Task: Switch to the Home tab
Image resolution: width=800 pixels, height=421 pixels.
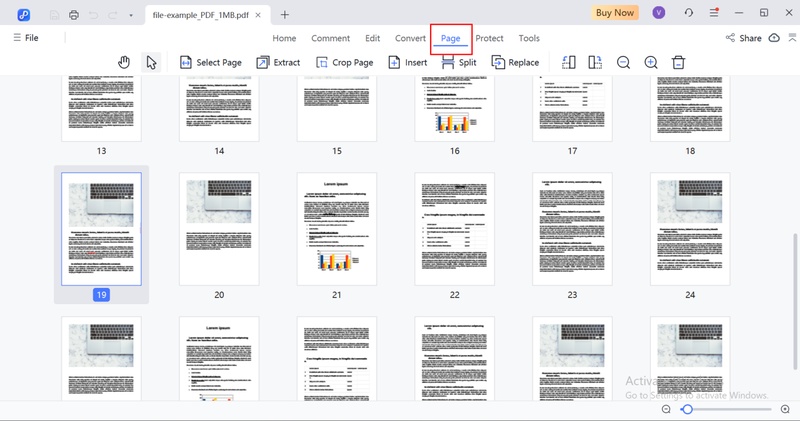Action: tap(284, 38)
